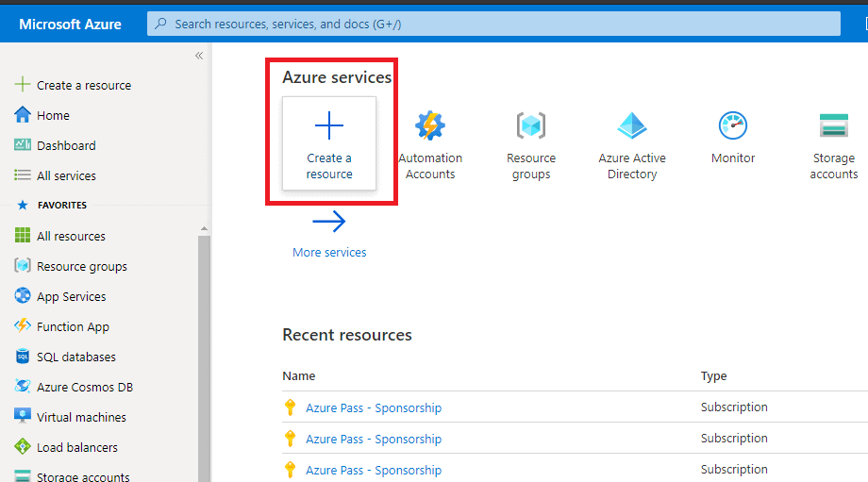Click the Home house icon in sidebar
This screenshot has height=482, width=868.
pos(22,114)
